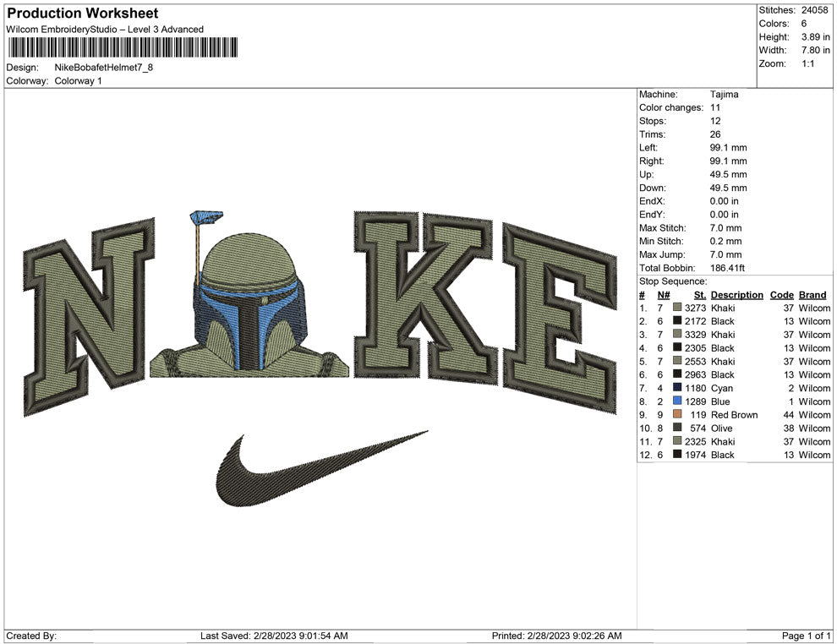Click the helmet embroidery in the design preview
837x644 pixels.
click(x=249, y=302)
